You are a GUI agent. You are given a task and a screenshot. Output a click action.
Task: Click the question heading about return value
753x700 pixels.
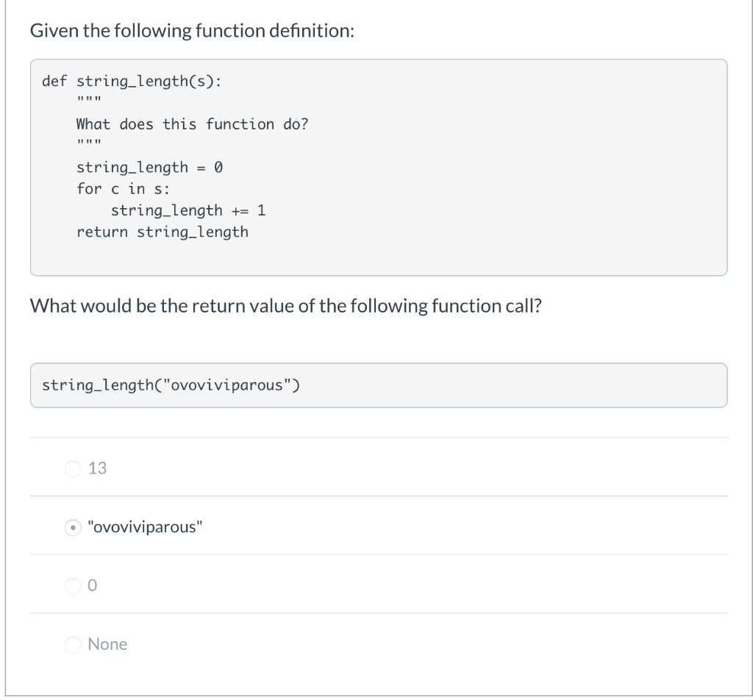tap(285, 306)
